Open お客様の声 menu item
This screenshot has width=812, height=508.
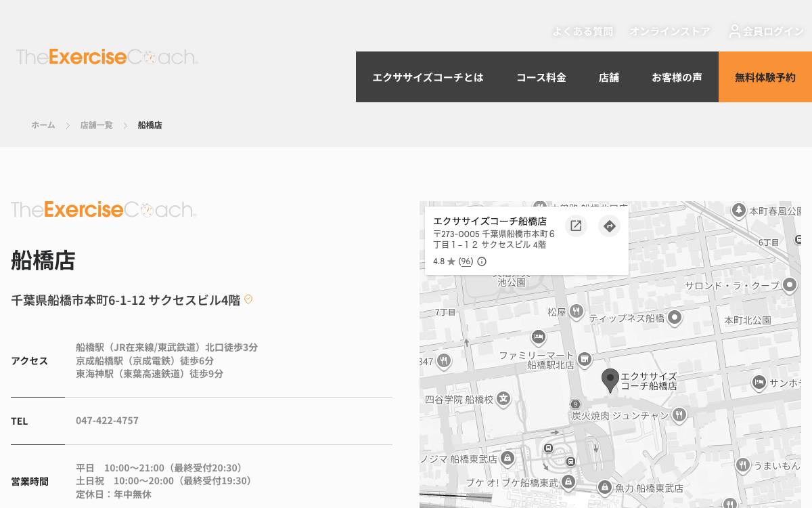coord(677,77)
